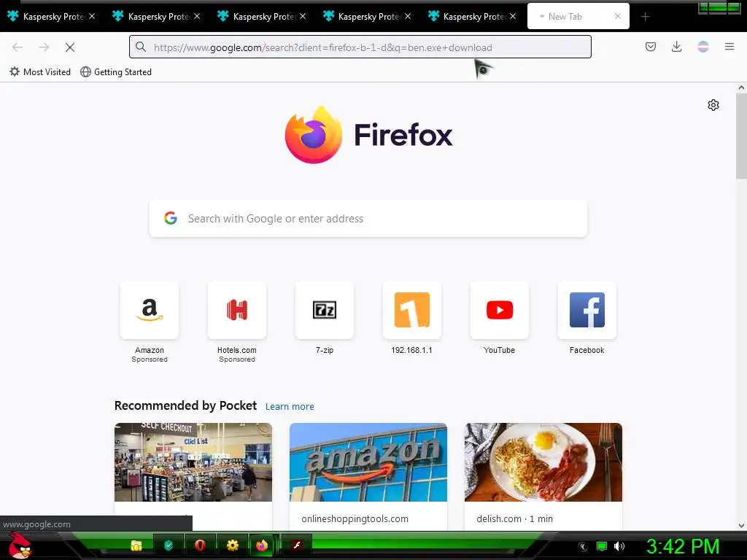The image size is (747, 560).
Task: Open the Save to Pocket icon
Action: (x=651, y=47)
